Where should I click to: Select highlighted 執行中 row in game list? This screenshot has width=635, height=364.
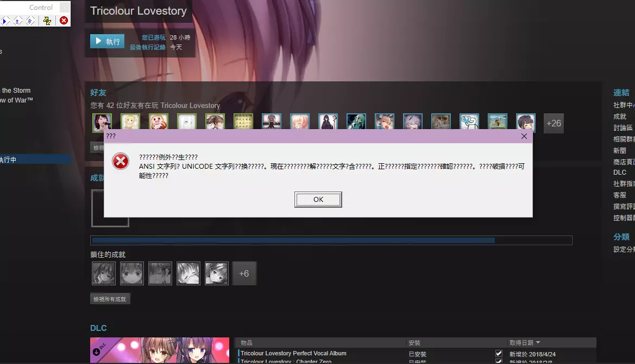pos(36,159)
